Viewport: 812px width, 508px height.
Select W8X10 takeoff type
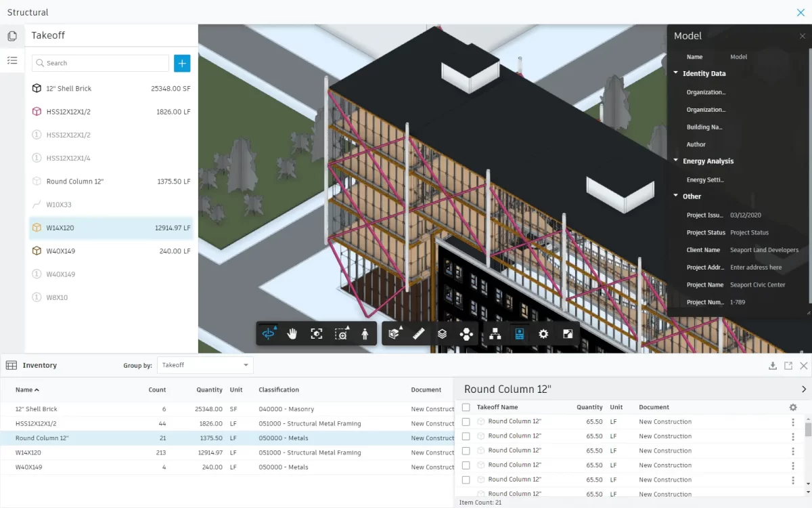pyautogui.click(x=112, y=297)
